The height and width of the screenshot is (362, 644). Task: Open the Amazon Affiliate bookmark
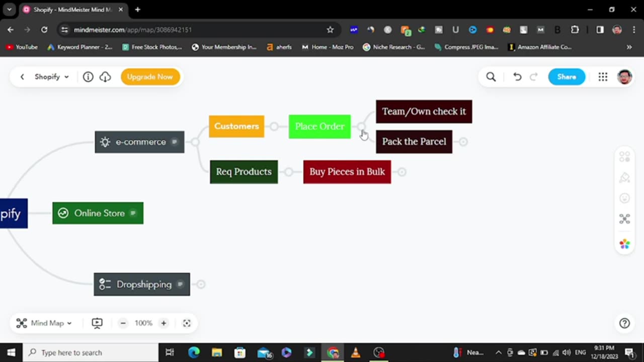click(540, 47)
